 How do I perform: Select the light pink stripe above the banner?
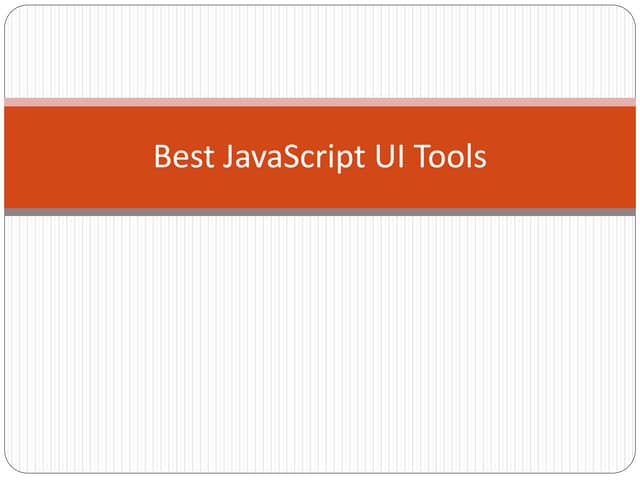[x=320, y=101]
